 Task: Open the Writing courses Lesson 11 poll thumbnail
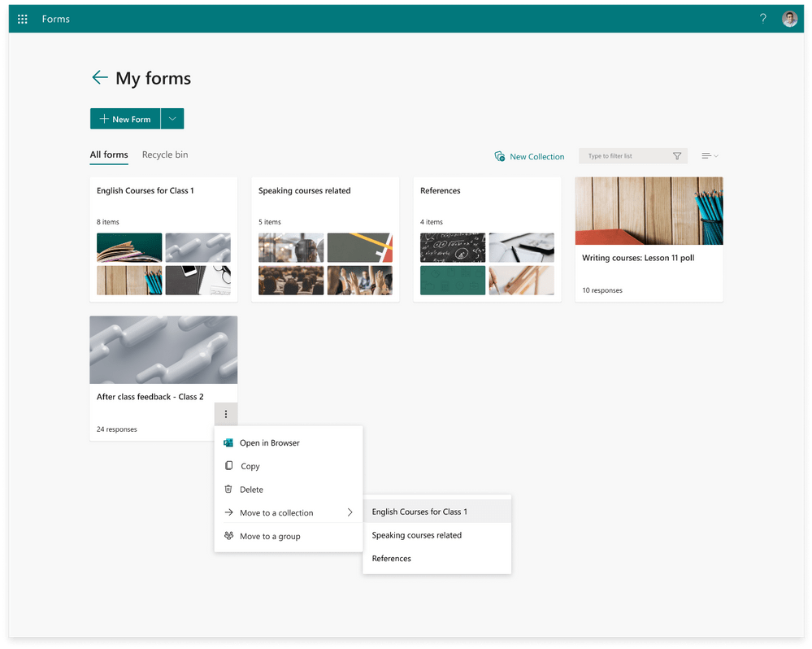click(x=648, y=211)
